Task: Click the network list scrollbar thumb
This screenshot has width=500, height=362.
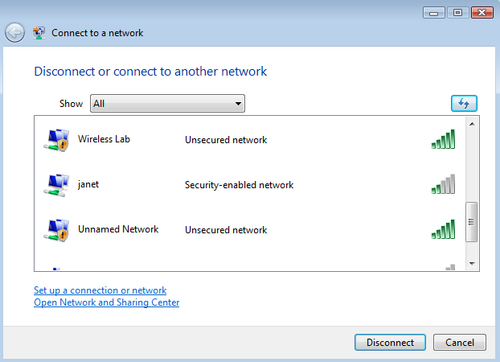Action: point(471,222)
